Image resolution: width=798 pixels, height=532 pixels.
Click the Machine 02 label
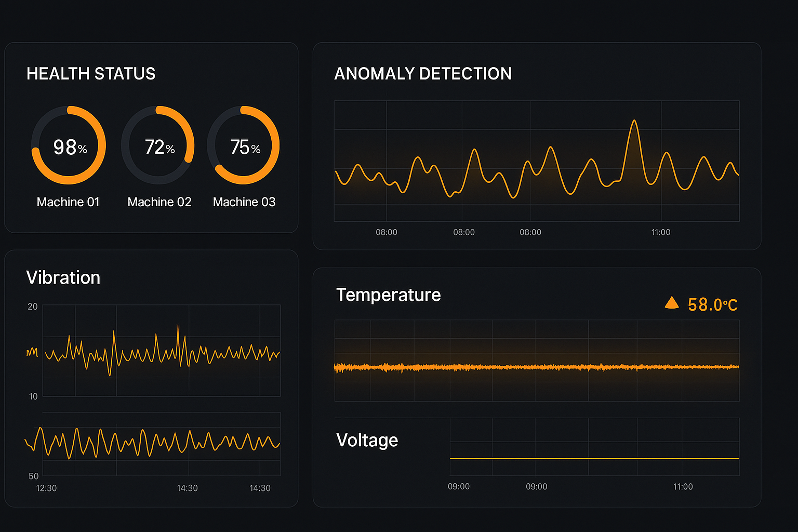(159, 202)
